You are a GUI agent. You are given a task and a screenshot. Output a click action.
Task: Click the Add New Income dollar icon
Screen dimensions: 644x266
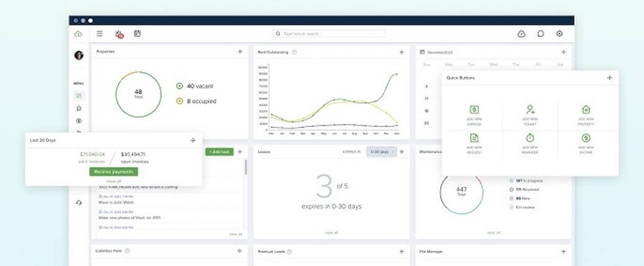pyautogui.click(x=586, y=138)
